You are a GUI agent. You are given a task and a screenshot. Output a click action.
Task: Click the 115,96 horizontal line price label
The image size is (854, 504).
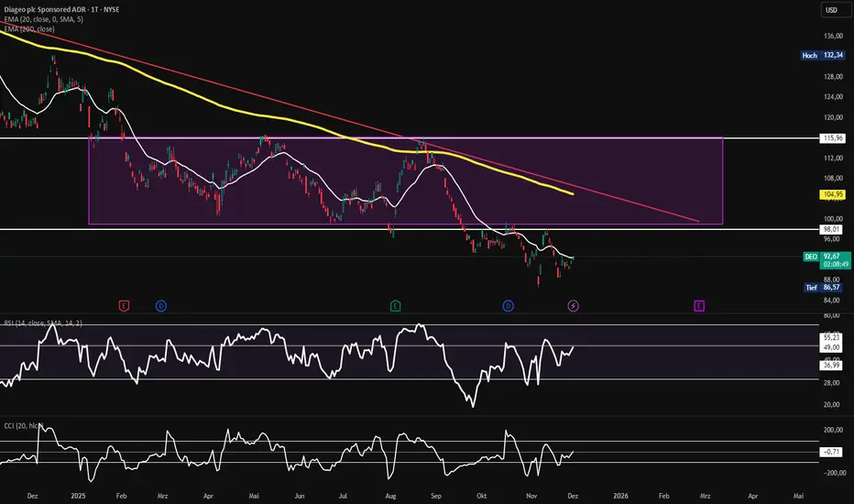[x=832, y=137]
